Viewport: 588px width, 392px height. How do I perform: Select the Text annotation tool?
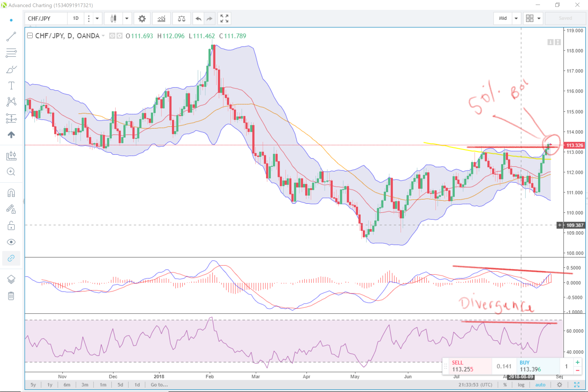click(x=11, y=86)
